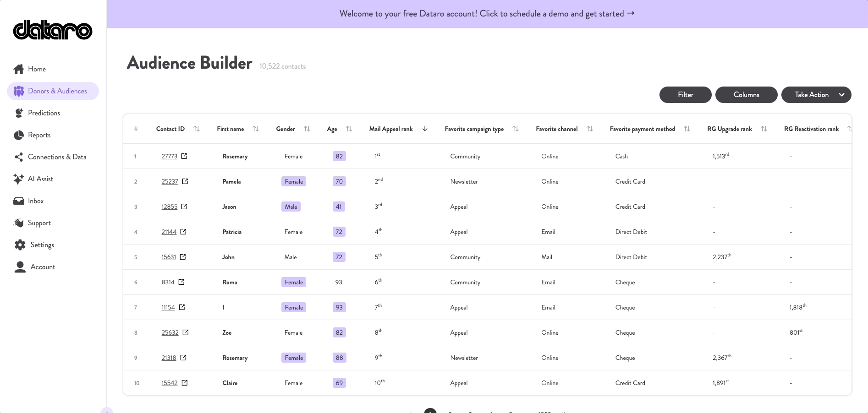Screen dimensions: 868x413
Task: Open contact 27773 via its external link icon
Action: [x=184, y=156]
